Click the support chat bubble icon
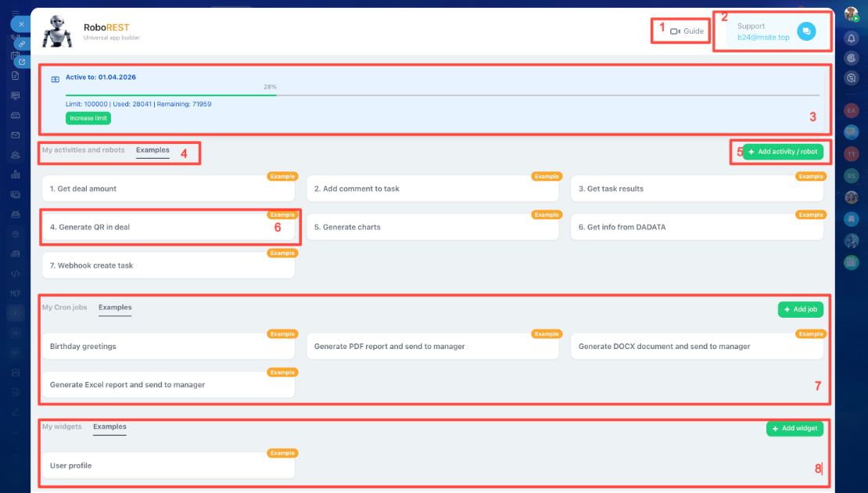Viewport: 868px width, 493px height. (806, 31)
